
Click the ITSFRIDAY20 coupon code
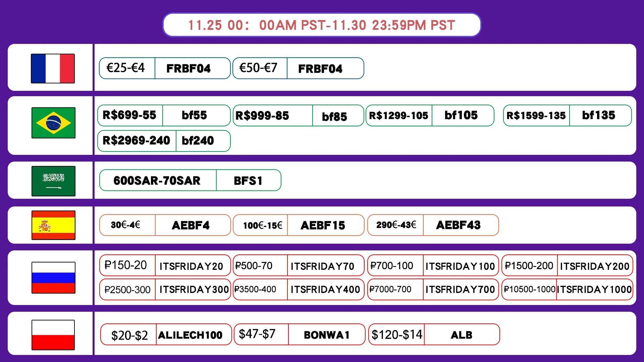(x=191, y=266)
